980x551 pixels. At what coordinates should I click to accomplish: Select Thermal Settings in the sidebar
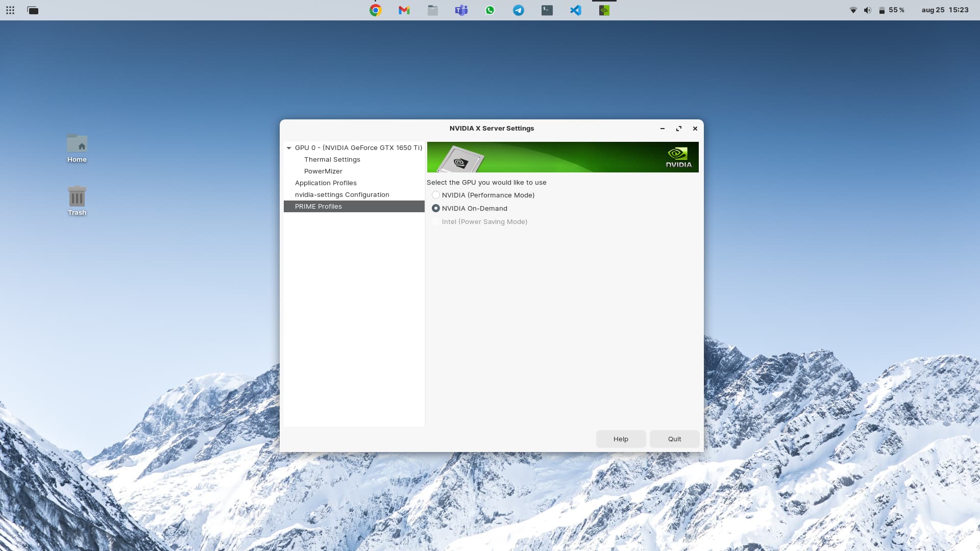pyautogui.click(x=332, y=160)
